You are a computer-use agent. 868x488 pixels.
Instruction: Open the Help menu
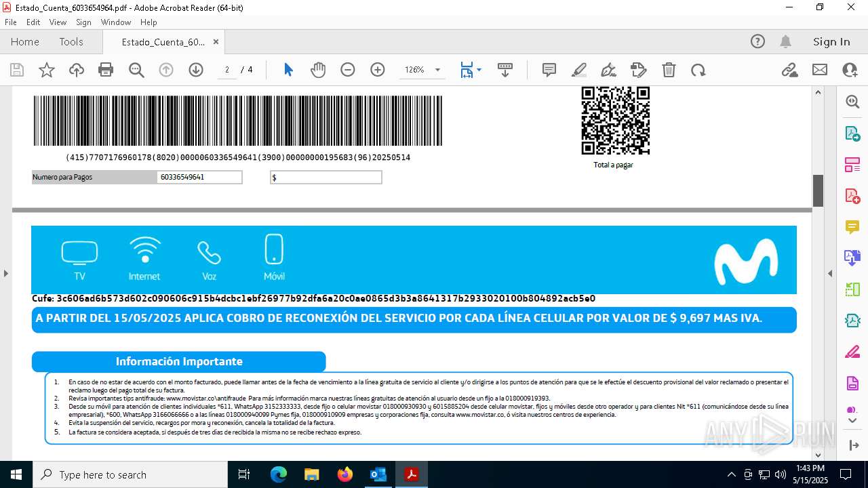[149, 22]
